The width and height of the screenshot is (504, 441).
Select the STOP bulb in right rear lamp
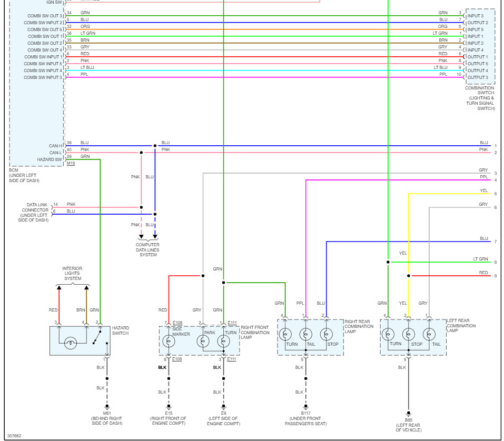[x=326, y=334]
